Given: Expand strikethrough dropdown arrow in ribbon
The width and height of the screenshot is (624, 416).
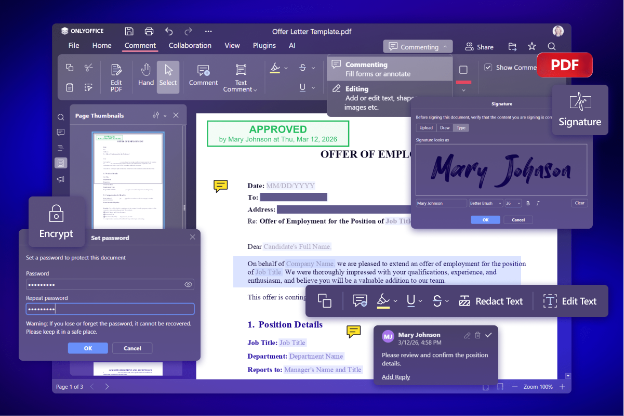Looking at the screenshot, I should pos(313,68).
